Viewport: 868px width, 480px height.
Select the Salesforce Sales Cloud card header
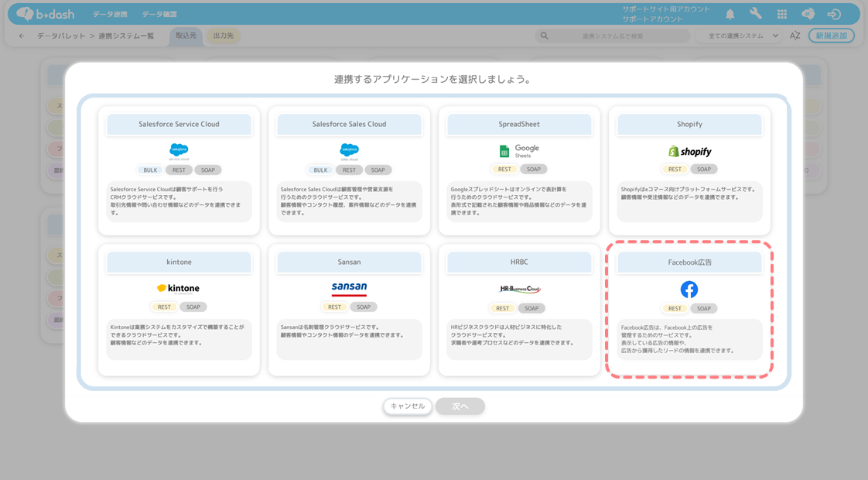pyautogui.click(x=350, y=124)
